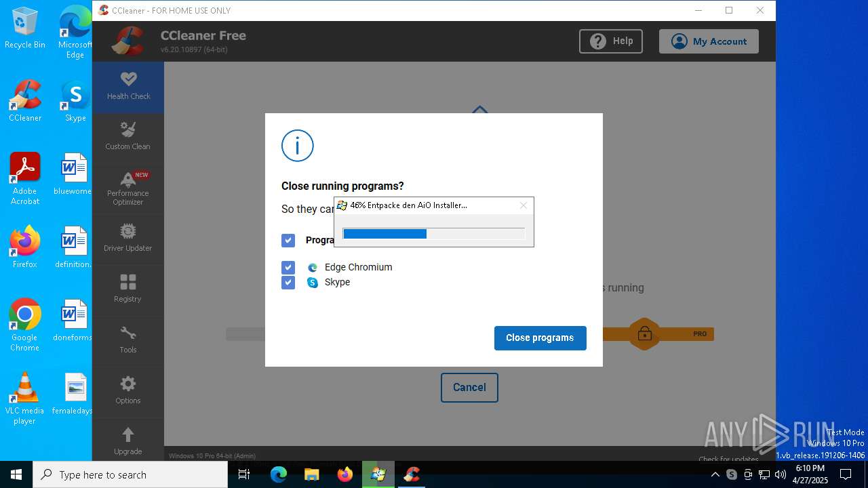Show hidden system tray icons
The height and width of the screenshot is (488, 868).
(715, 474)
